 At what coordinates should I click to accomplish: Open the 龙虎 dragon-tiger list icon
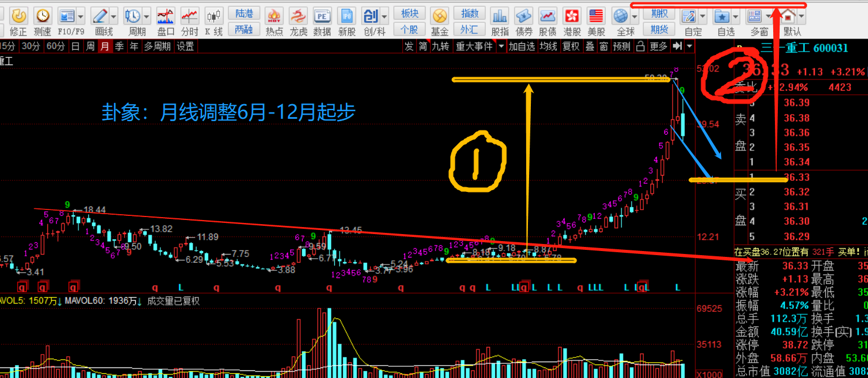[299, 16]
